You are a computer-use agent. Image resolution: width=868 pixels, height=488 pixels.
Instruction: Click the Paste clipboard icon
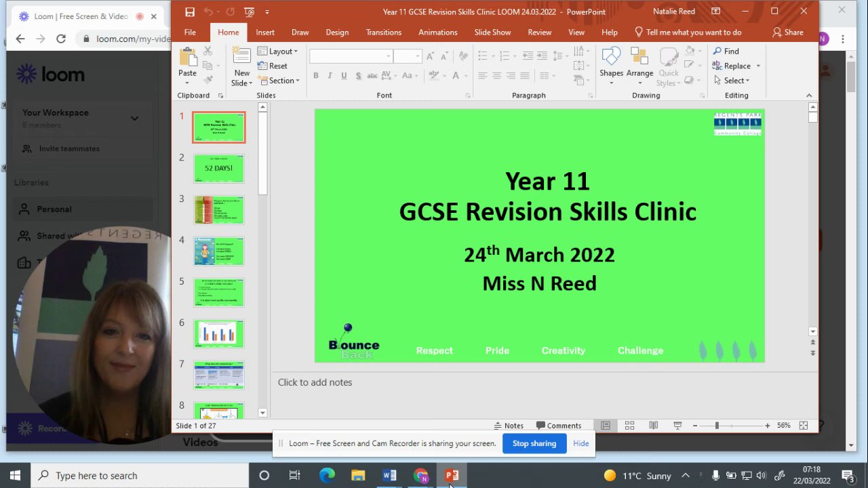(x=188, y=57)
